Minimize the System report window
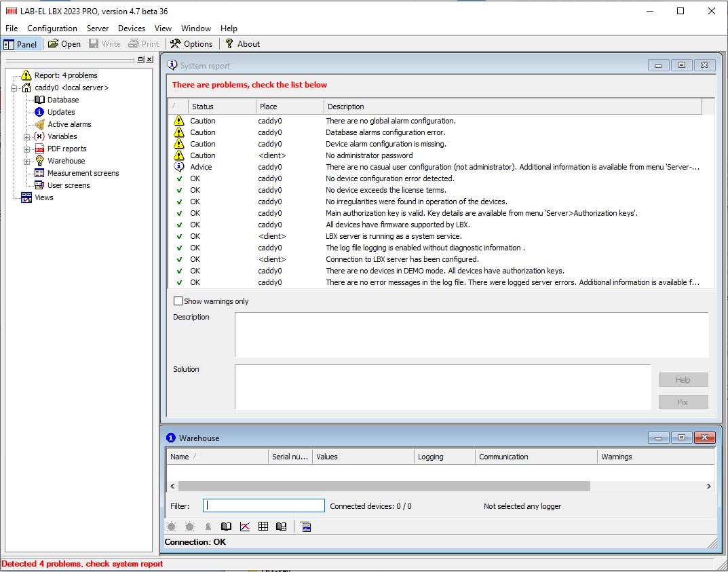 click(x=658, y=65)
